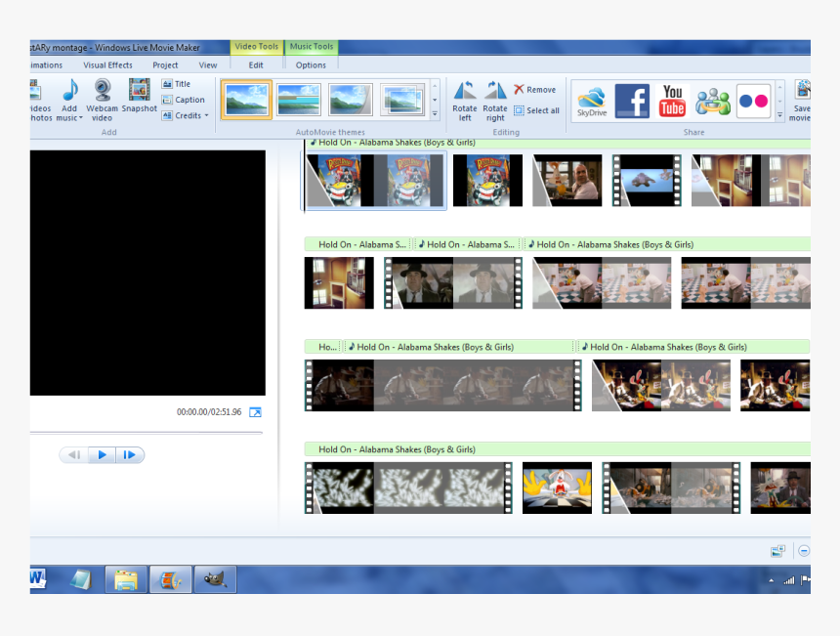Play the movie preview
Viewport: 840px width, 636px height.
click(102, 455)
